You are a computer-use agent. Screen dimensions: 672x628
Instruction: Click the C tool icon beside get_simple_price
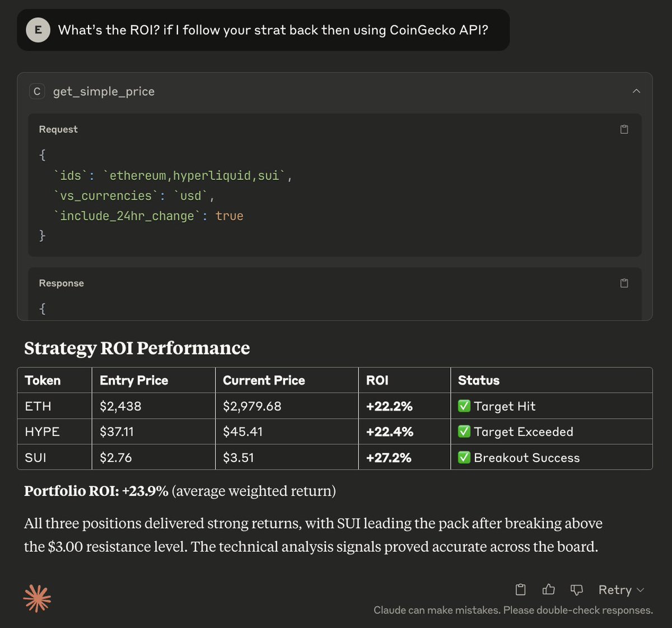(37, 91)
